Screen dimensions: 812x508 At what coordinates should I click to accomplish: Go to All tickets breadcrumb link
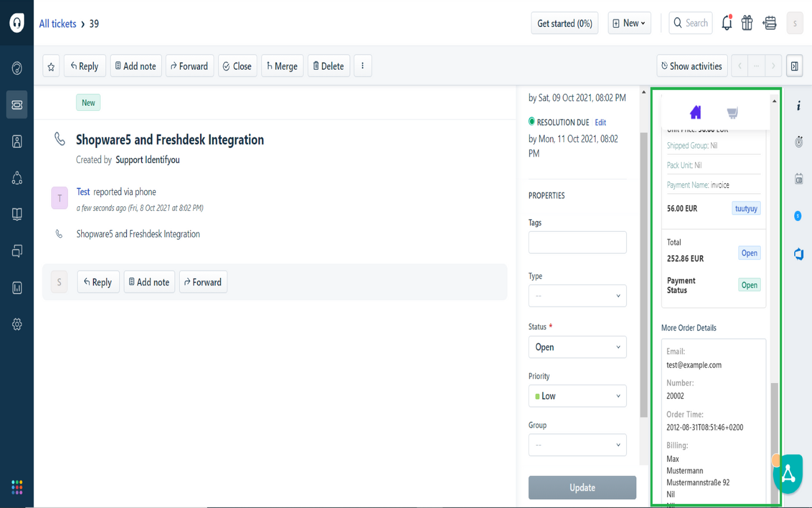click(x=58, y=24)
